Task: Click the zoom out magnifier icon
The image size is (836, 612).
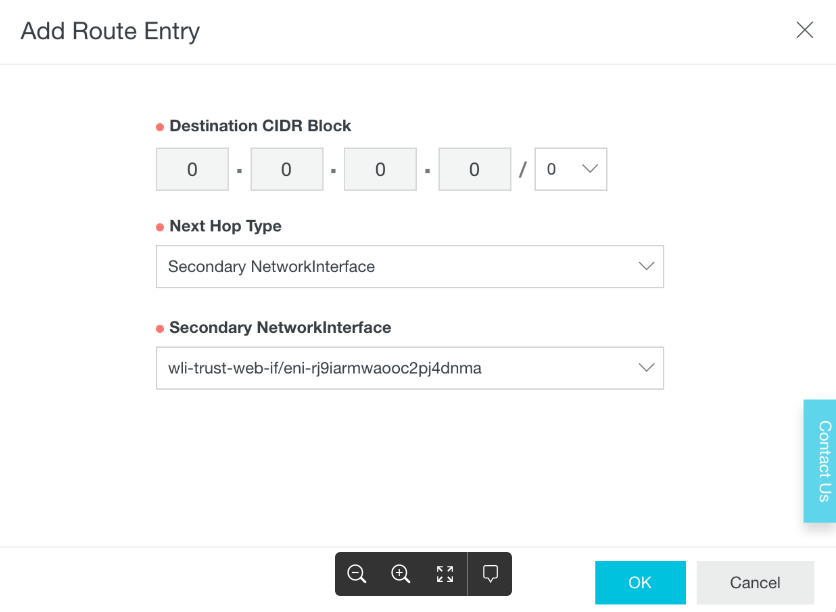Action: (x=357, y=574)
